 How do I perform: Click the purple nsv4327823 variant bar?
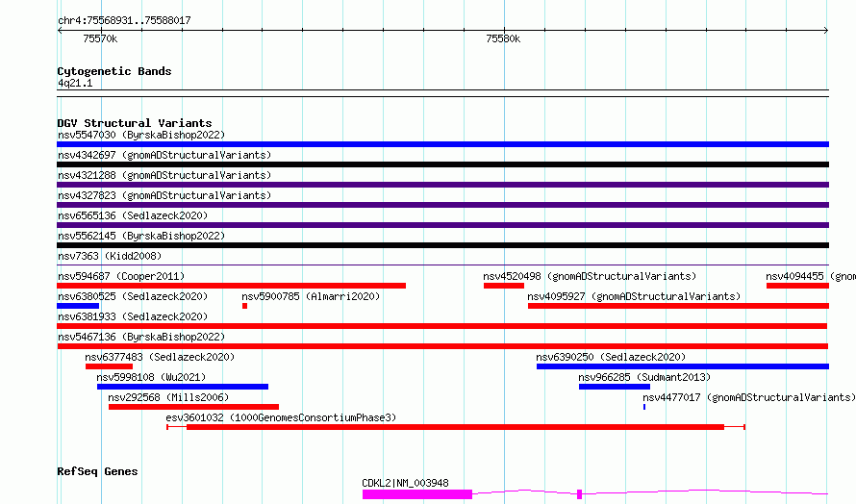(442, 205)
